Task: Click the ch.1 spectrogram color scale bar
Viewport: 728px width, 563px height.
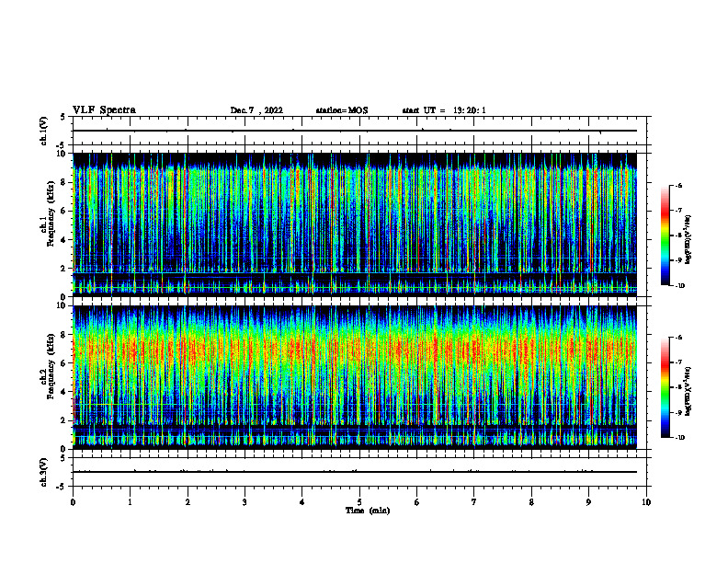Action: point(665,236)
